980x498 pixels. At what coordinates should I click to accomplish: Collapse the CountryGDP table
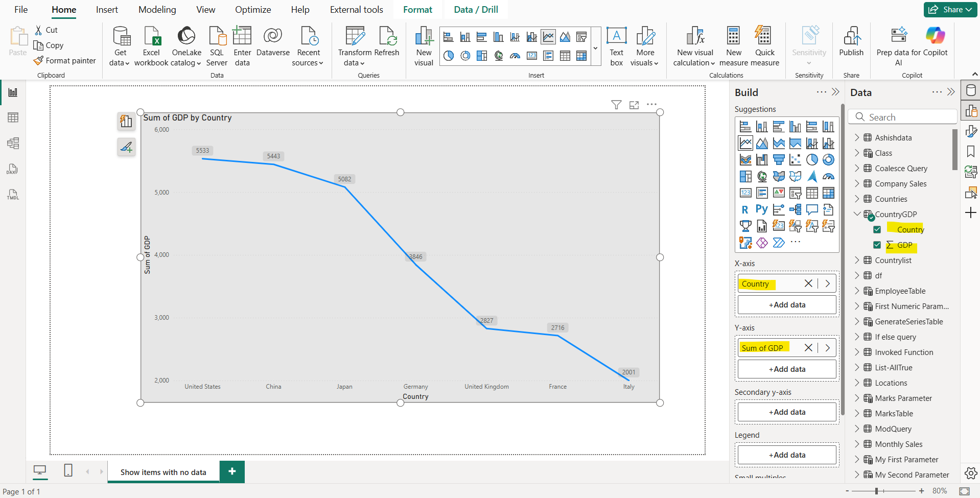pos(857,214)
